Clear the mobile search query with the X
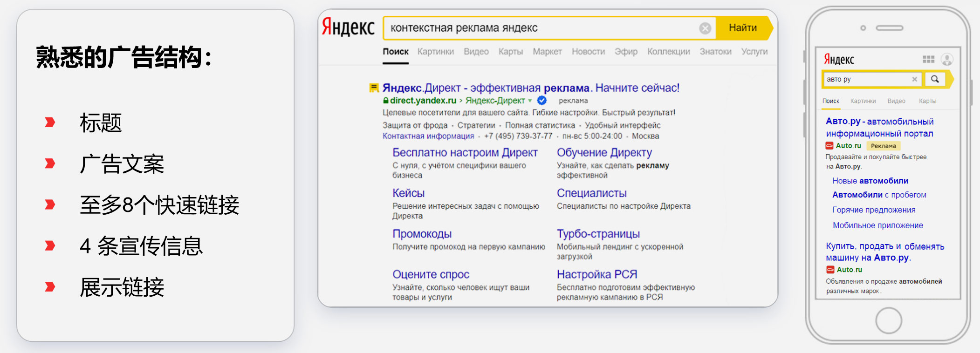 click(x=915, y=79)
